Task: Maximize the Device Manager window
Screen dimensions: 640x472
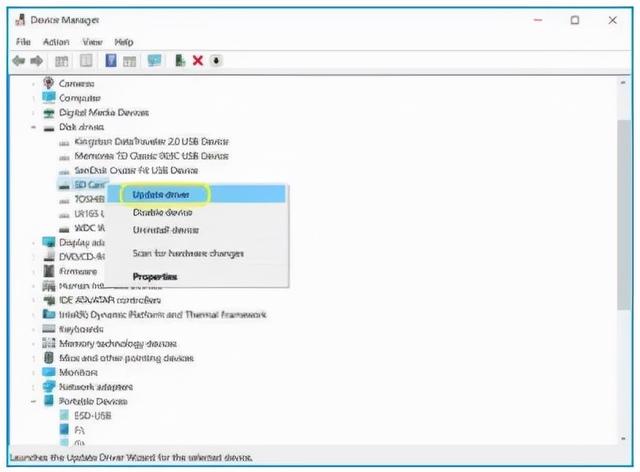Action: coord(575,20)
